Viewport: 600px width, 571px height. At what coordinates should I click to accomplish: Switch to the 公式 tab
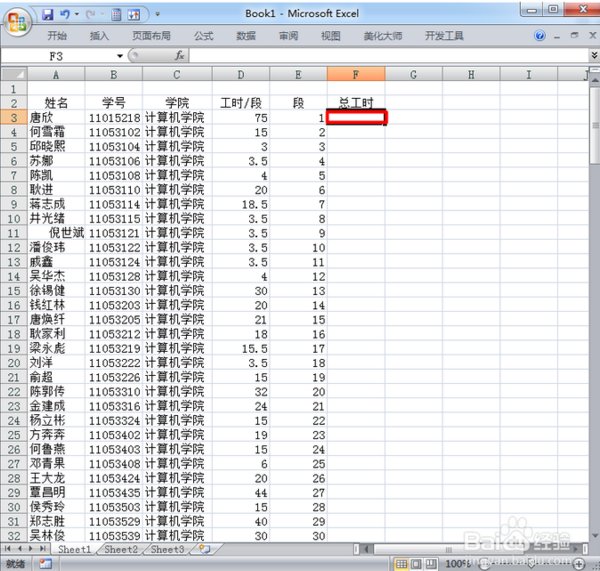204,36
